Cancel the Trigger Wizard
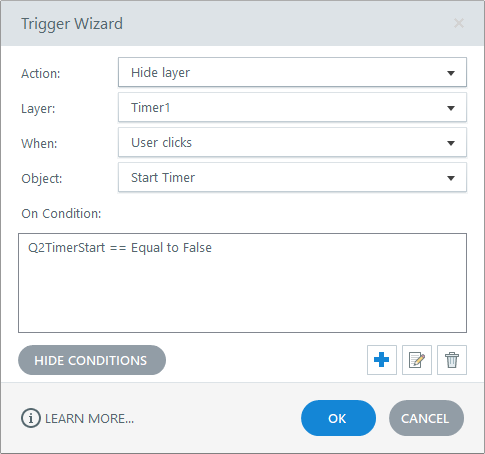This screenshot has width=485, height=454. pos(426,418)
